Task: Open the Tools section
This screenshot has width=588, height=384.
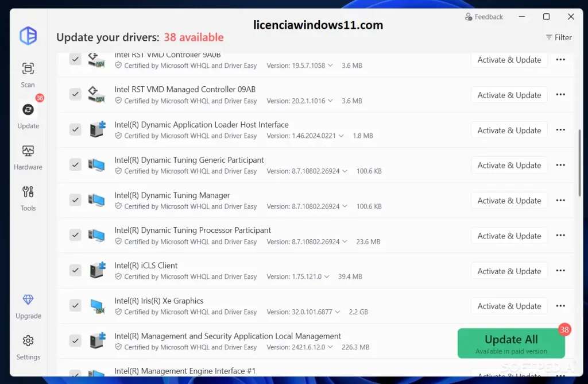Action: point(28,198)
